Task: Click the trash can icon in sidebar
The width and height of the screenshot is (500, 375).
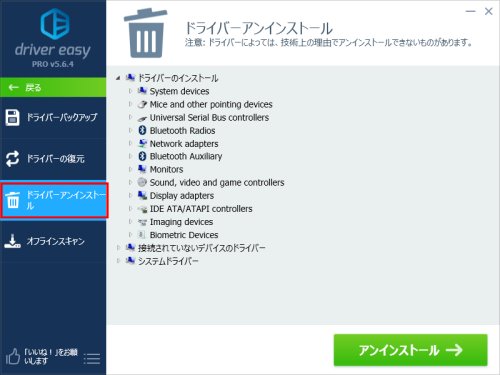Action: click(x=13, y=200)
